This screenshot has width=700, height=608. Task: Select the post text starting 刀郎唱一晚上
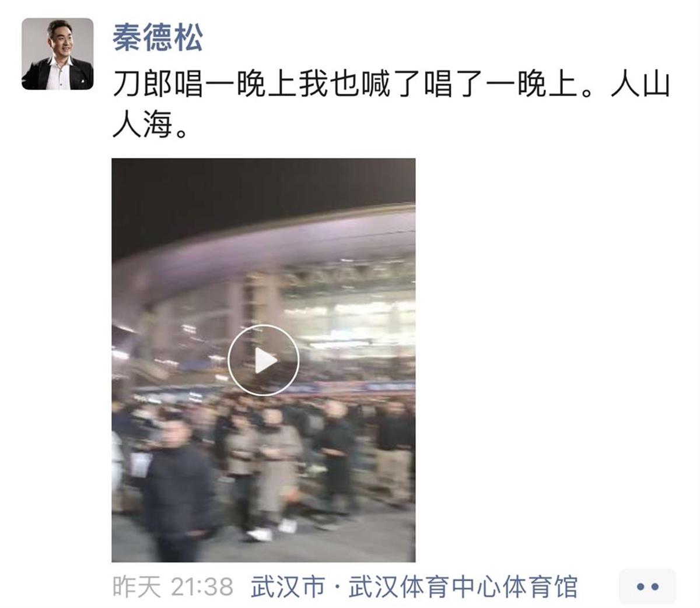(x=391, y=104)
